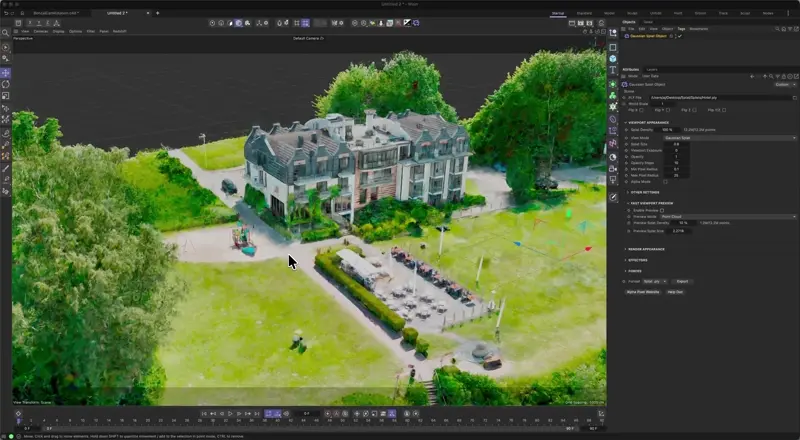Browse for PLY file with folder icon

[794, 97]
